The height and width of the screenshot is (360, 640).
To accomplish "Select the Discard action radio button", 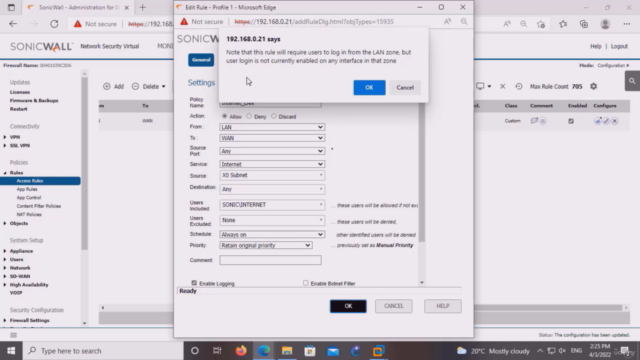I will pyautogui.click(x=273, y=116).
